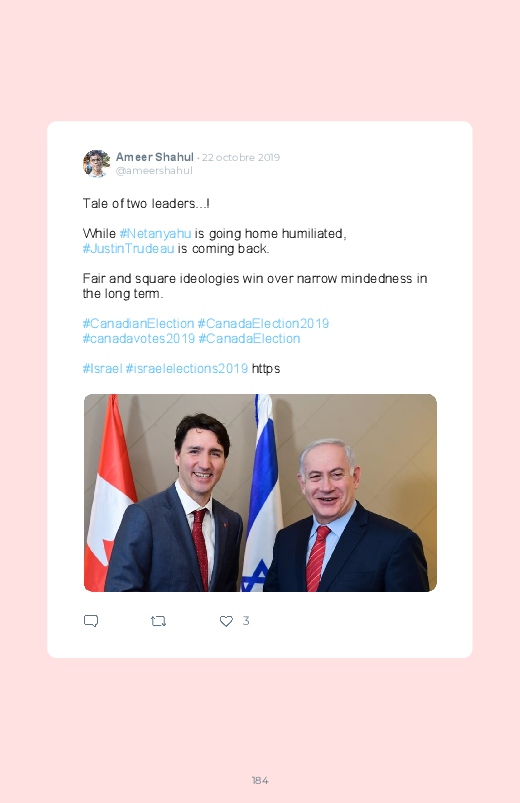Click the retweet arrows icon
The image size is (520, 803).
158,621
